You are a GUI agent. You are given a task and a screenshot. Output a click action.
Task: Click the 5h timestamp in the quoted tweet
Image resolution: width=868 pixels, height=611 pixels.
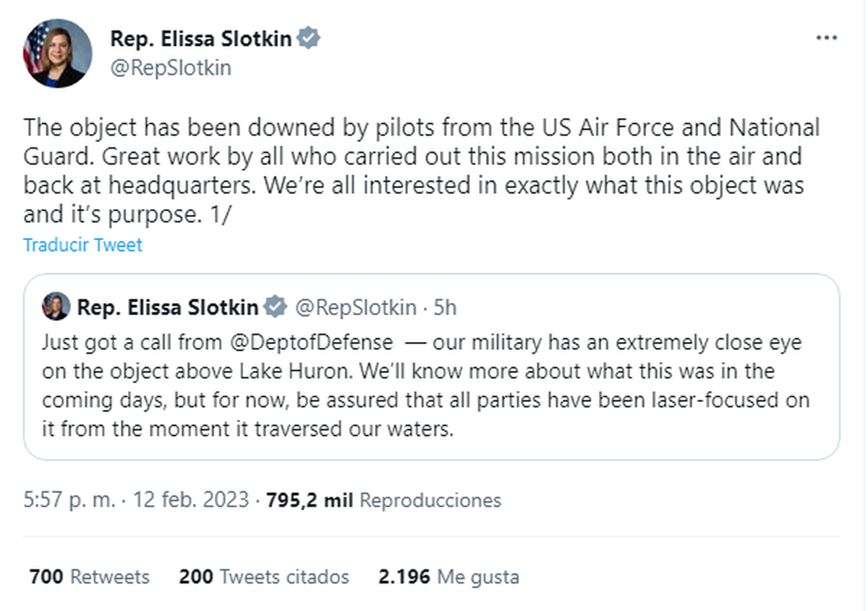click(445, 307)
